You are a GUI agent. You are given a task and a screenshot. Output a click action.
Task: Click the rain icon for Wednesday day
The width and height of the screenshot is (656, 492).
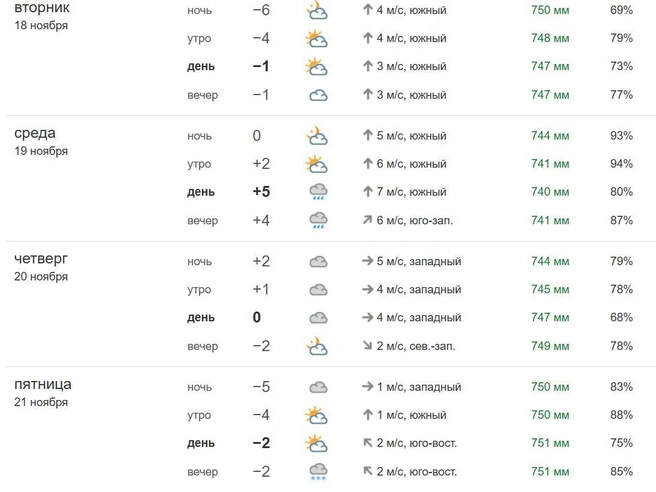[318, 192]
